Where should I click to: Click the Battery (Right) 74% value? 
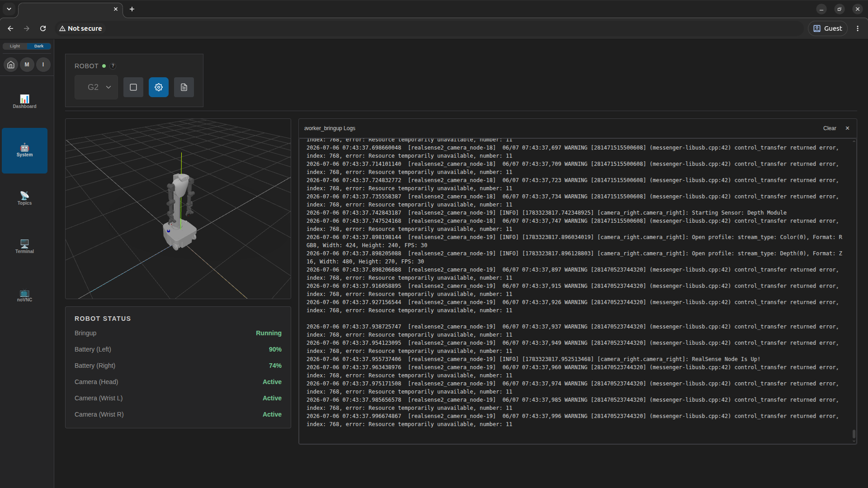click(x=275, y=366)
